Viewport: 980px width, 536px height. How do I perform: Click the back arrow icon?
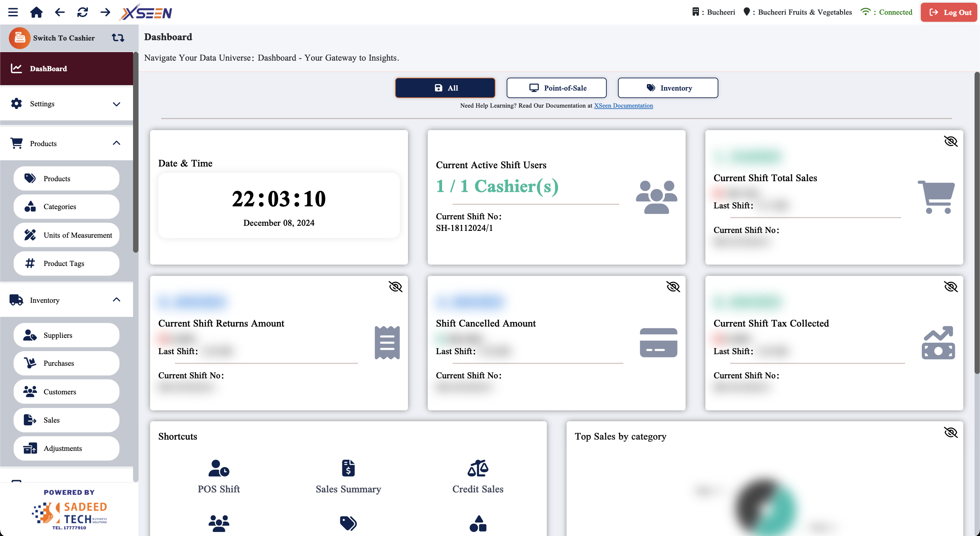point(60,12)
